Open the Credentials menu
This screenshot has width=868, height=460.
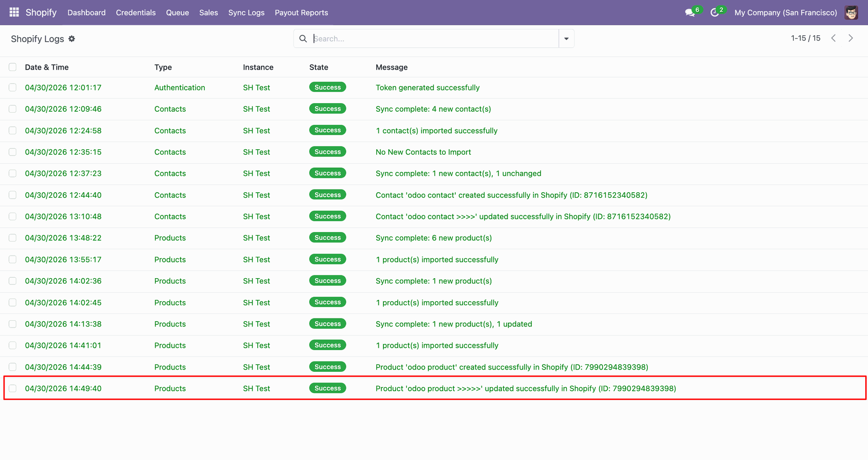point(136,13)
